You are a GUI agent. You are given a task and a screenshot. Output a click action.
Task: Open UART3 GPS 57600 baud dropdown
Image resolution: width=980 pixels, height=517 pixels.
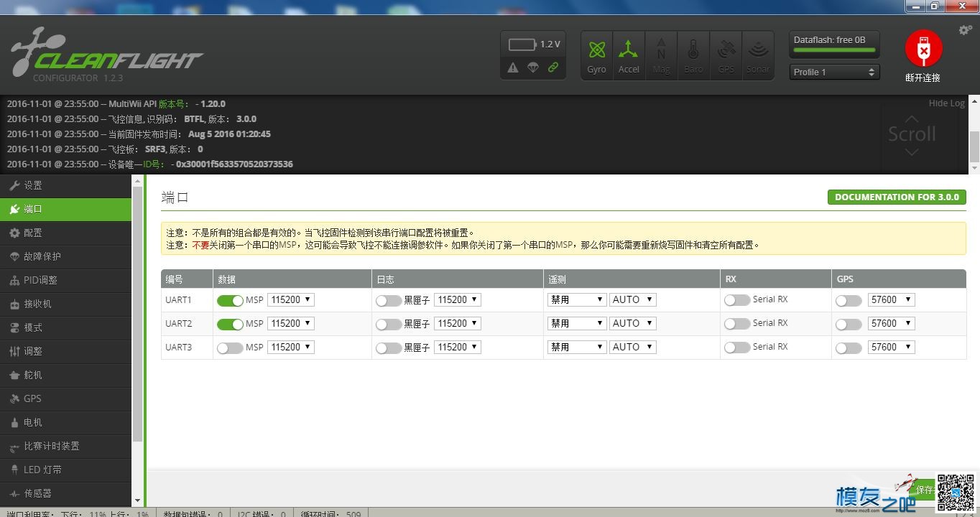pyautogui.click(x=892, y=348)
